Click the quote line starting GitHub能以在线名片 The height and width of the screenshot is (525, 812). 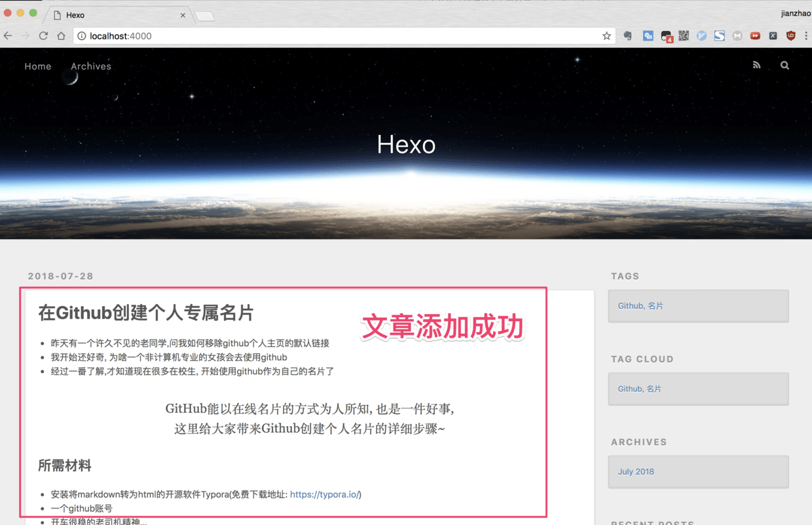(x=310, y=408)
